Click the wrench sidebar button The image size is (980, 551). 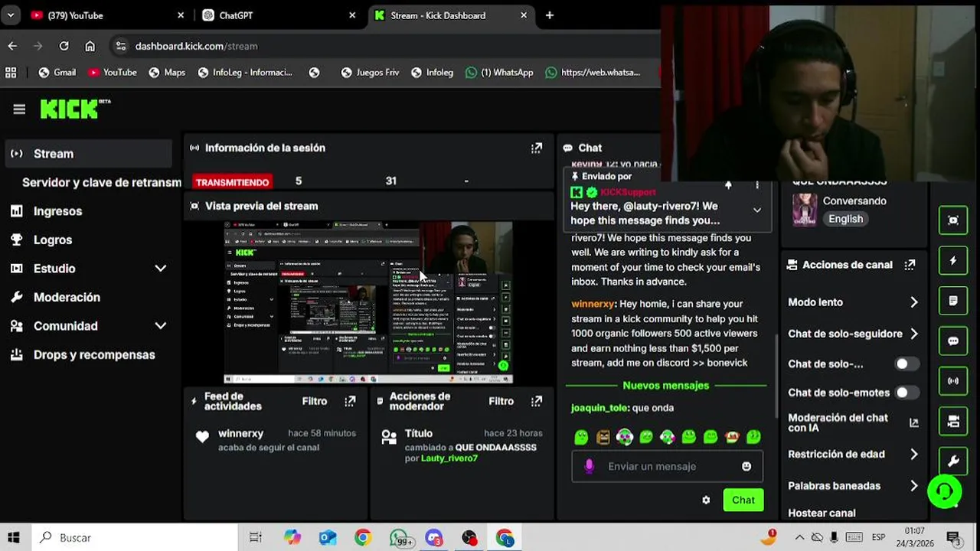(x=953, y=461)
